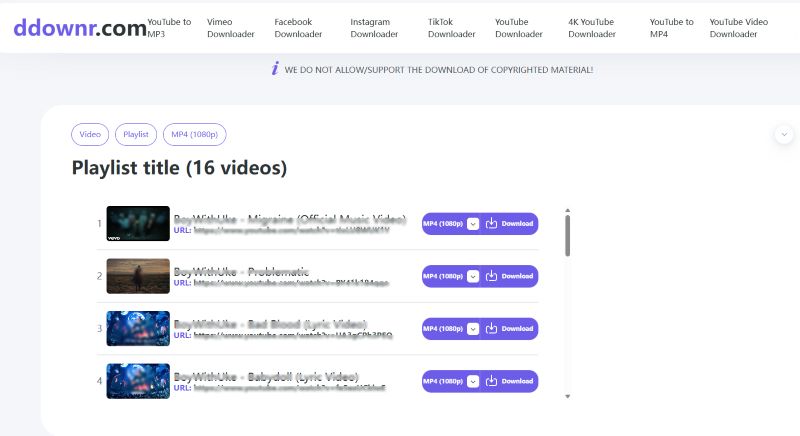Download the Babydoll video
The width and height of the screenshot is (800, 436).
point(509,381)
